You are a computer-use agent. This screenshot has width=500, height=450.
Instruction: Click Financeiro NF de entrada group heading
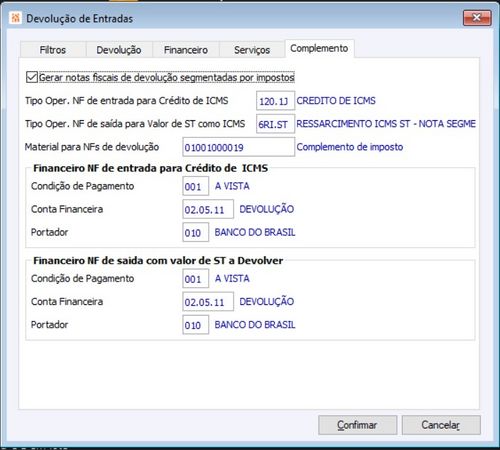(x=150, y=168)
